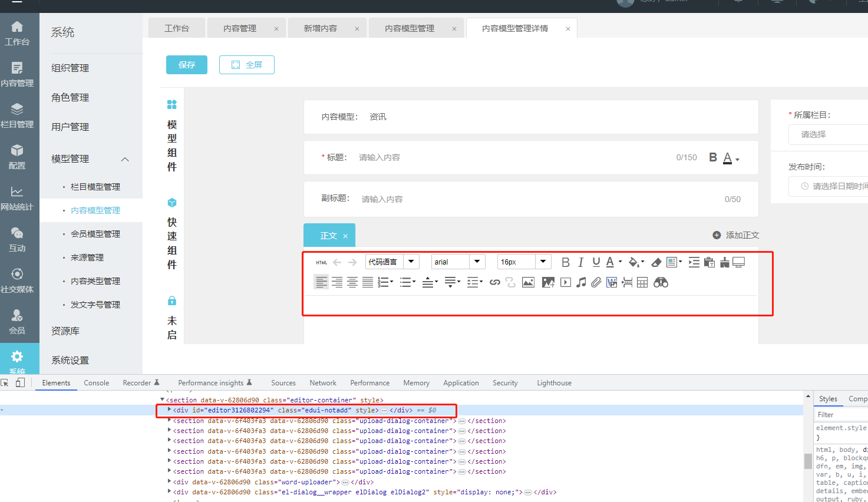Switch to the 内容管理 tab
Screen dimensions: 868x502
[x=240, y=28]
